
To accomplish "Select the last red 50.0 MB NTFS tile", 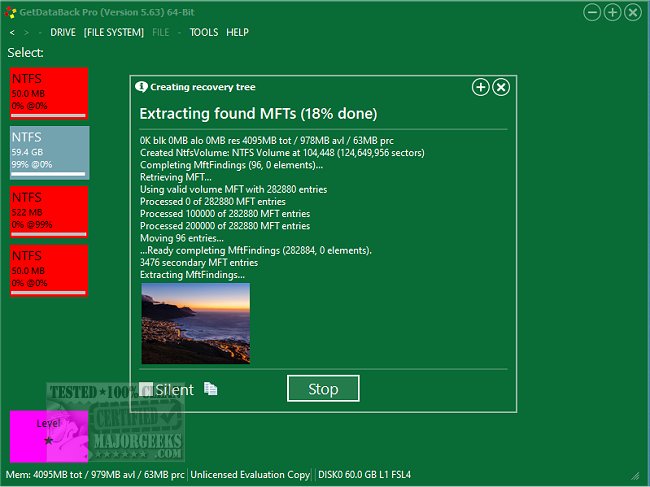I will [x=49, y=271].
